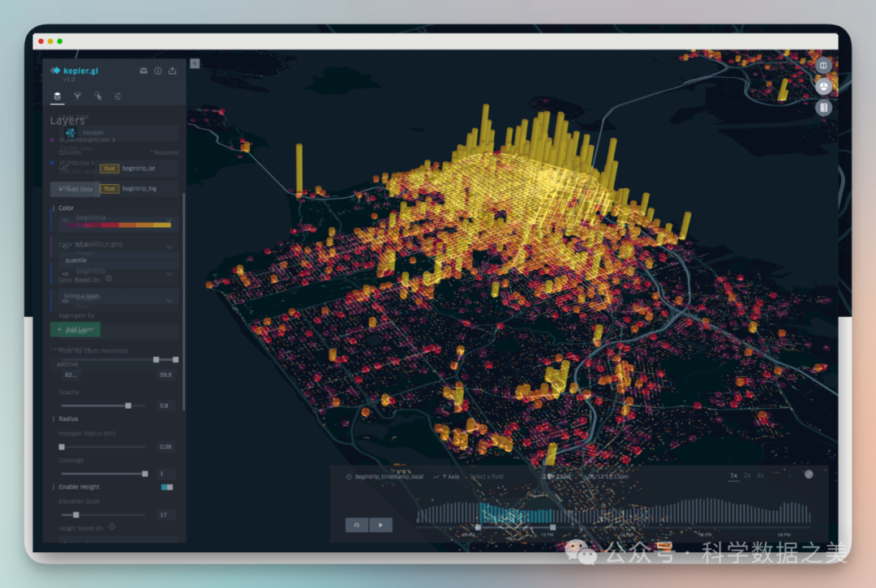Open the Base map settings tab
This screenshot has height=588, width=876.
coord(118,96)
